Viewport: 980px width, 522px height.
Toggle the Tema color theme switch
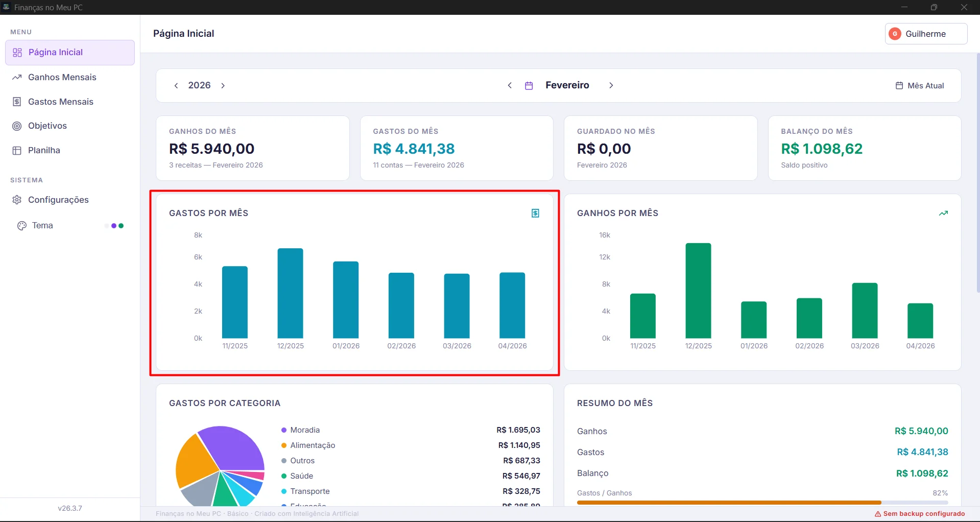[115, 226]
